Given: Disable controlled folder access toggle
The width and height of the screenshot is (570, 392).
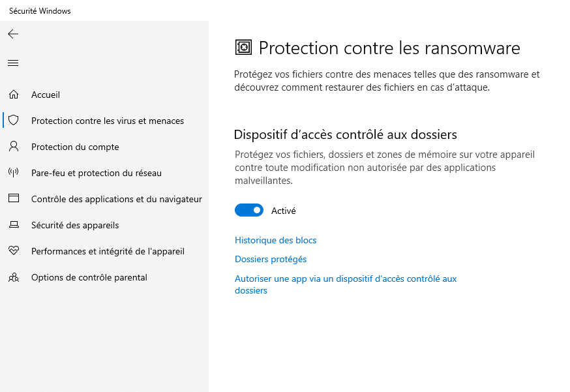Looking at the screenshot, I should click(249, 210).
